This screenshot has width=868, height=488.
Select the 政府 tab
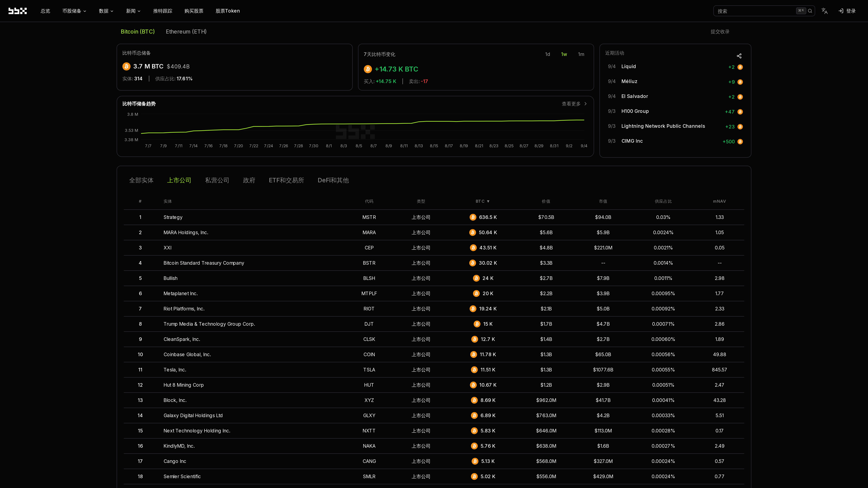249,180
